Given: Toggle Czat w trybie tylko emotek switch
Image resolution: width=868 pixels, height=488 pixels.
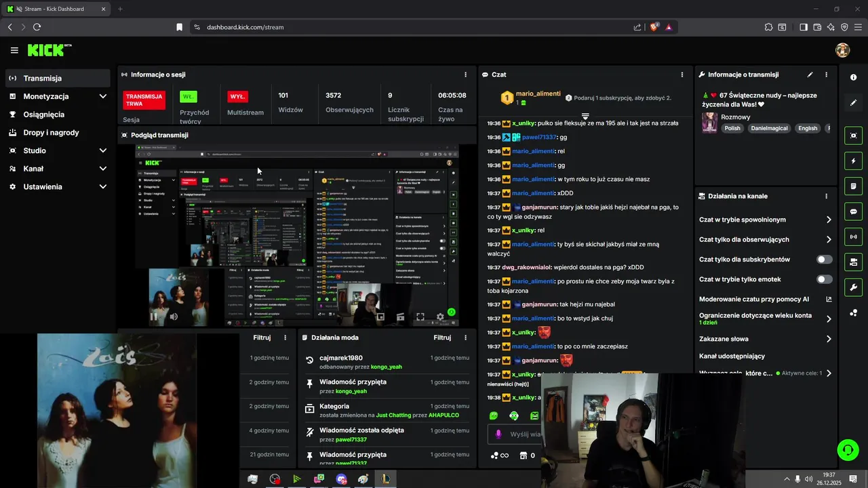Looking at the screenshot, I should (825, 279).
